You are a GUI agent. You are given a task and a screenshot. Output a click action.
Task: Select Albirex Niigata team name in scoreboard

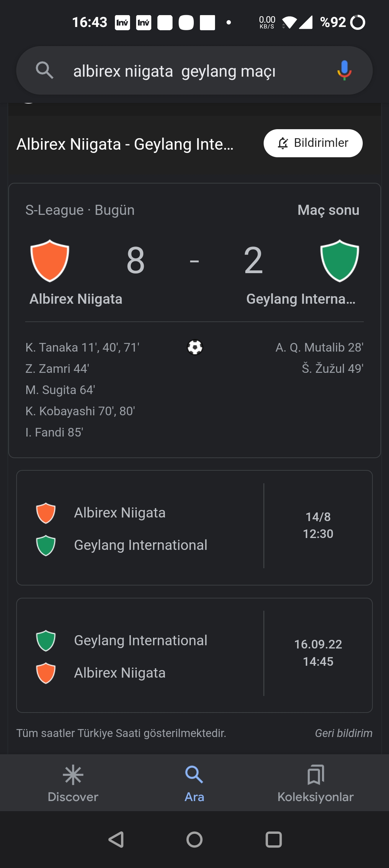tap(76, 299)
